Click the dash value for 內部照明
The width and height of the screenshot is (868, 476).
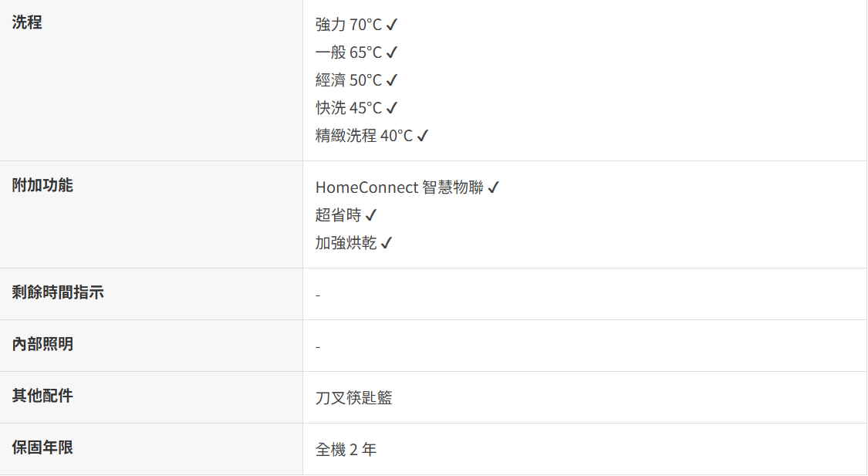tap(318, 346)
